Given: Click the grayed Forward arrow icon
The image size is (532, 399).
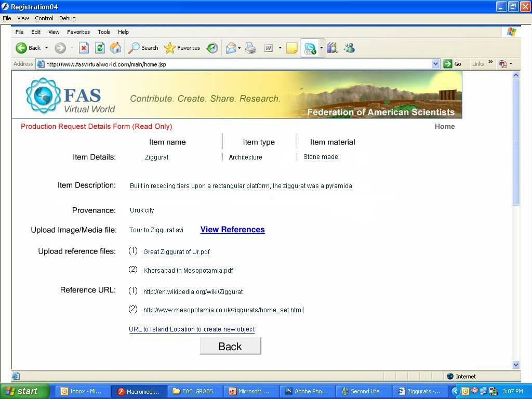Looking at the screenshot, I should pos(60,48).
